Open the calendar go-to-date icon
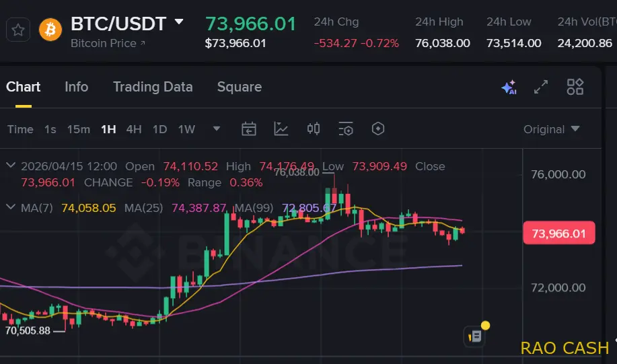This screenshot has height=364, width=617. (x=249, y=129)
